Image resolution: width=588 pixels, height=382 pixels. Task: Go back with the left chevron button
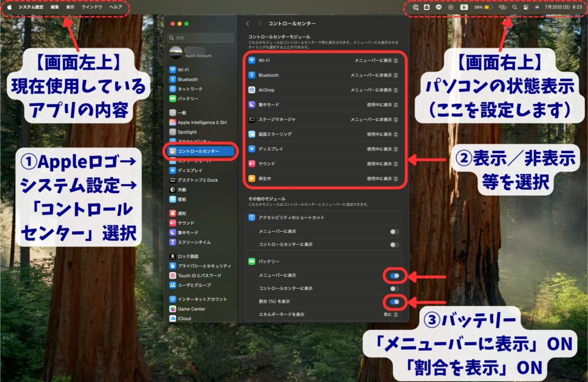click(247, 24)
